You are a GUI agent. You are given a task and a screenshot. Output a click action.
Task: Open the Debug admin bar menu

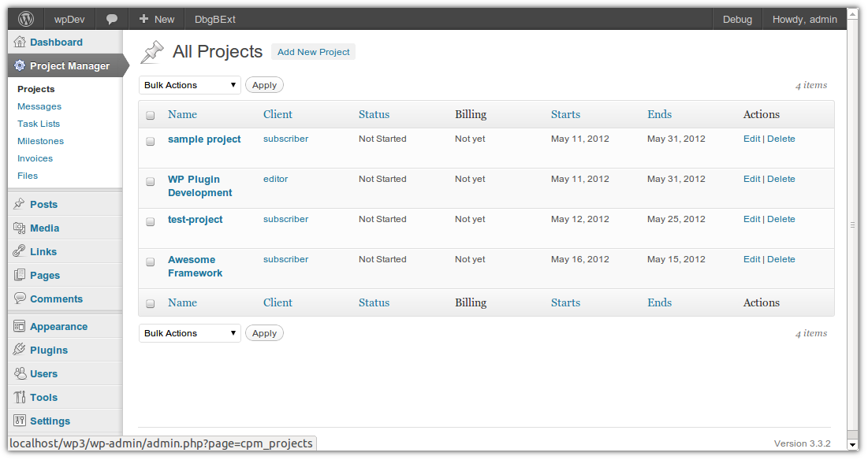[737, 20]
